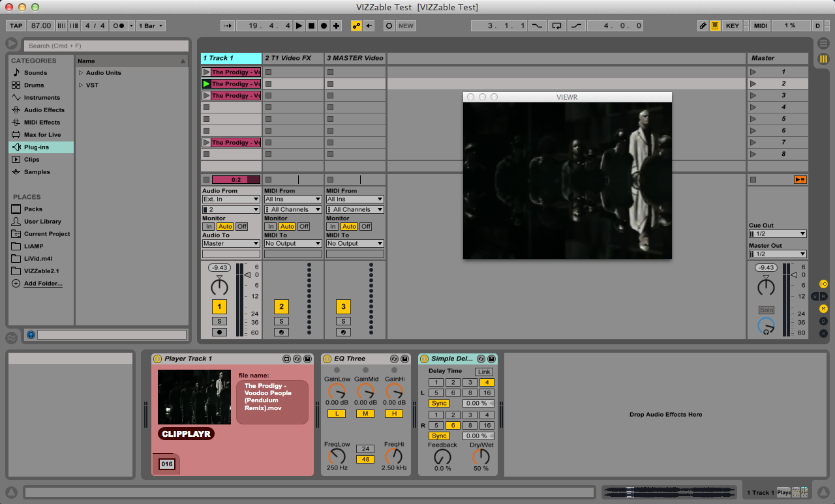835x504 pixels.
Task: Open the Cue Out dropdown
Action: [778, 233]
